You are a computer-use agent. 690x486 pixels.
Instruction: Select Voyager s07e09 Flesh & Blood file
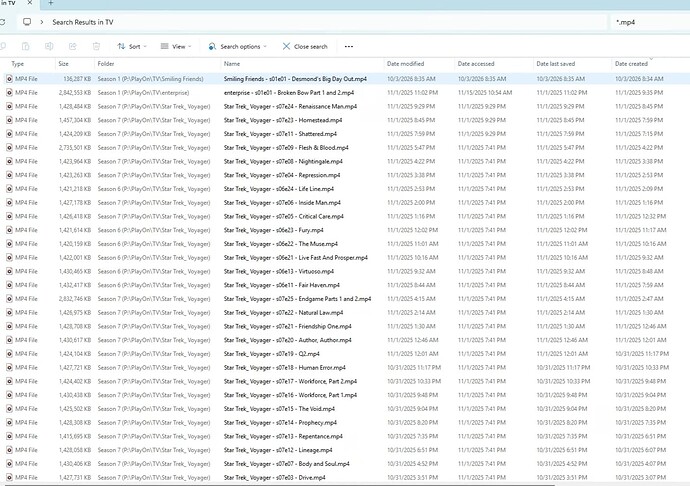(x=286, y=147)
